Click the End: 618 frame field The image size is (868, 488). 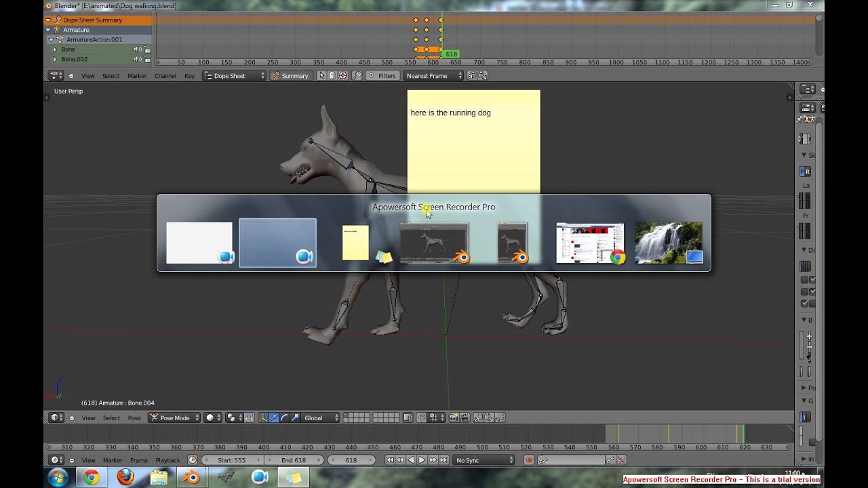(293, 460)
